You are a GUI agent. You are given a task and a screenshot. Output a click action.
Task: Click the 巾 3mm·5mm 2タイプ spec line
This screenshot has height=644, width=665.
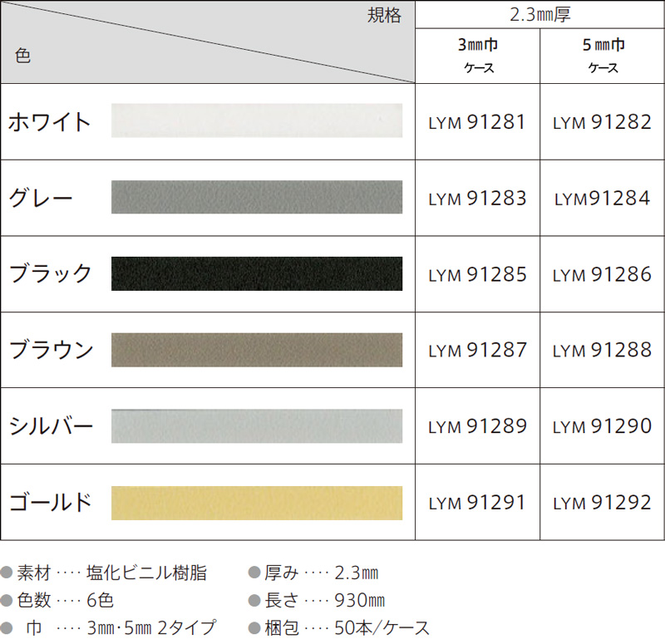pos(109,628)
